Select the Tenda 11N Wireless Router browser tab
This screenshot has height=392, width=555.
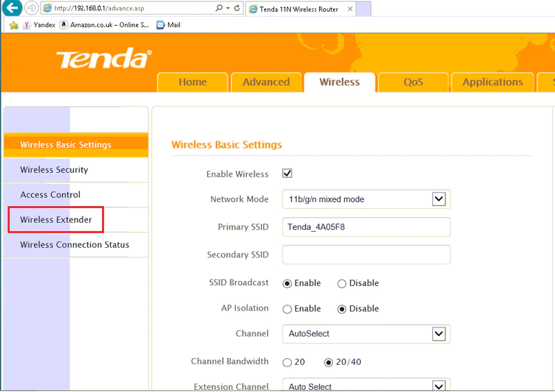coord(301,9)
